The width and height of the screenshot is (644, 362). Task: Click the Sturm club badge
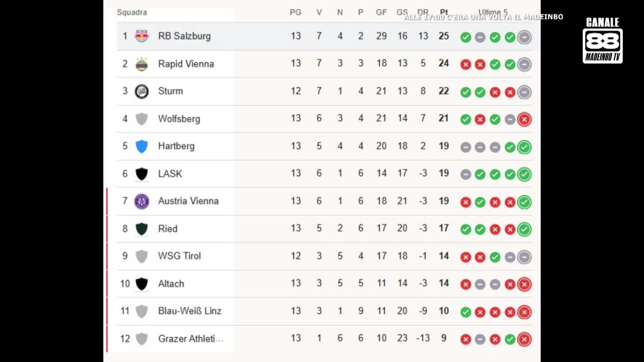(142, 91)
